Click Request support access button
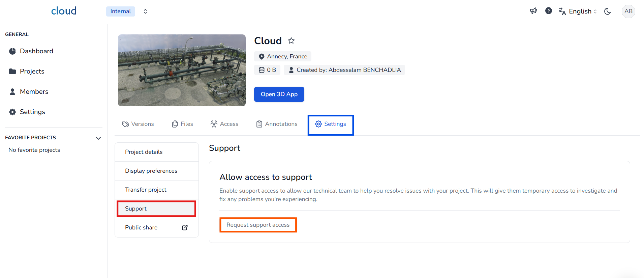Viewport: 644px width, 278px height. (x=258, y=225)
